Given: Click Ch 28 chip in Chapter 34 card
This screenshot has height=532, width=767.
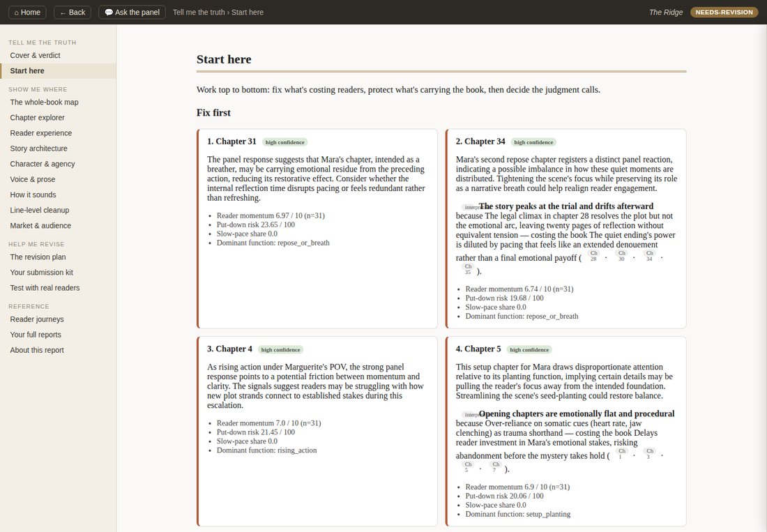Looking at the screenshot, I should click(x=593, y=256).
